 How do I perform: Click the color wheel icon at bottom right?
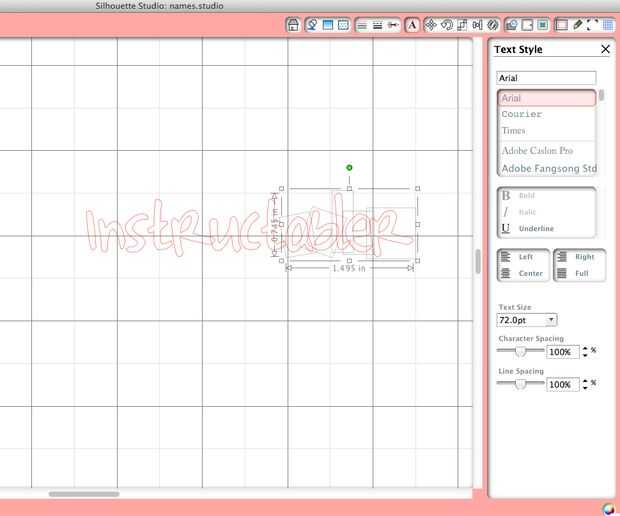[x=609, y=509]
